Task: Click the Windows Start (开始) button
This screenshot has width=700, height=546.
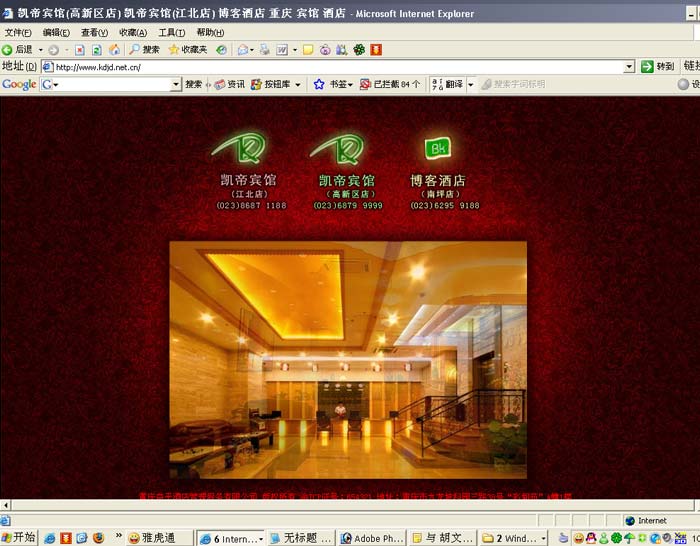Action: [x=19, y=537]
